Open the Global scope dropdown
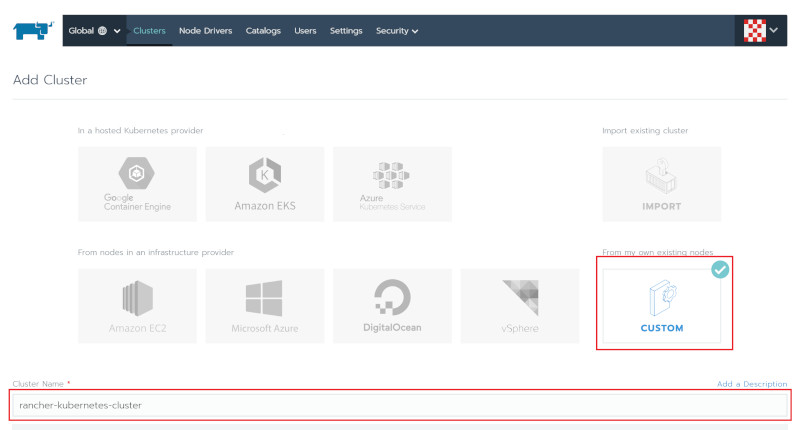800x430 pixels. (94, 31)
